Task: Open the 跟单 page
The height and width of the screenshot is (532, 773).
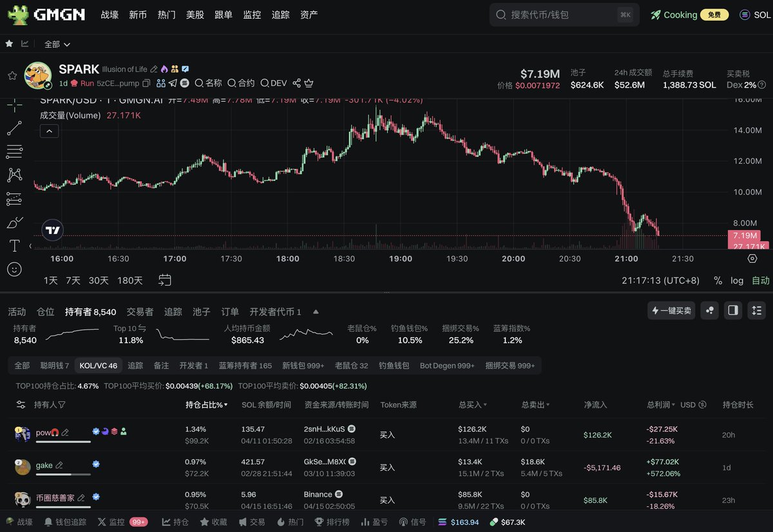Action: click(224, 14)
